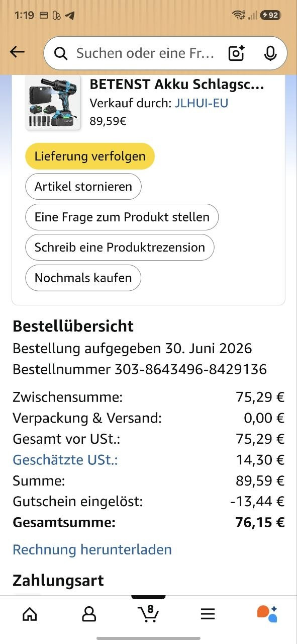Select Eine Frage zum Produkt stellen
Image resolution: width=297 pixels, height=644 pixels.
click(122, 217)
